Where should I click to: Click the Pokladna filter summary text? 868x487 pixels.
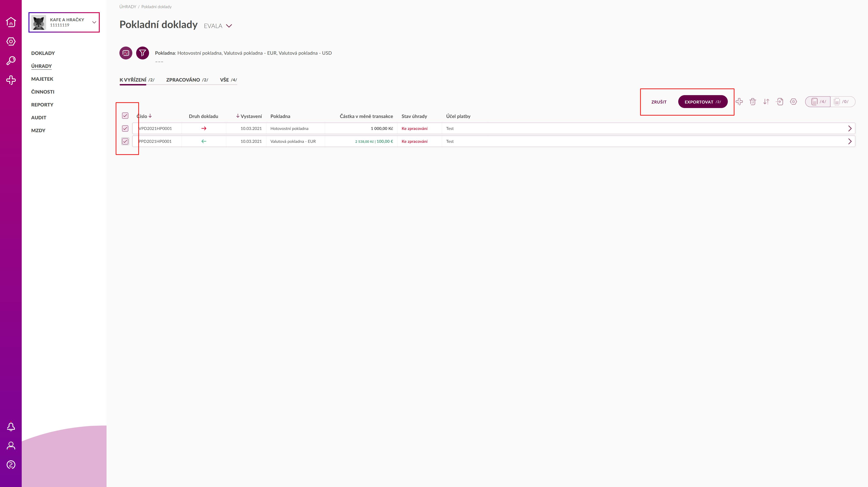tap(243, 53)
